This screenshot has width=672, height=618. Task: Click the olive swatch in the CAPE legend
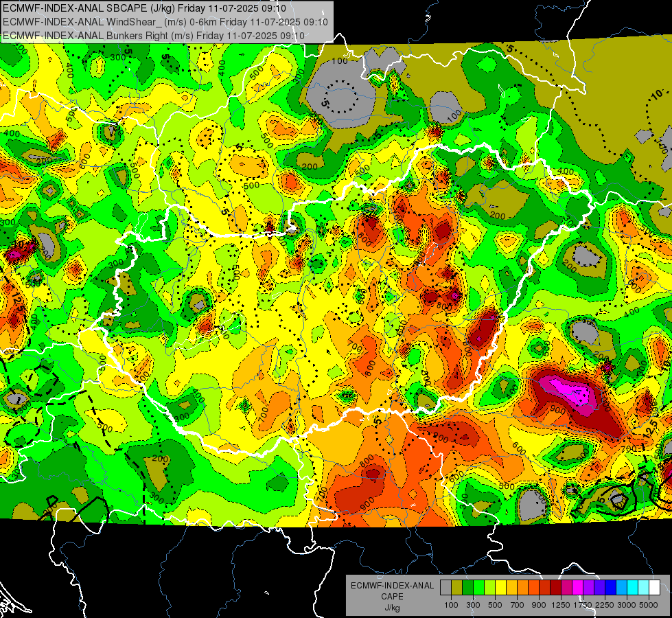pyautogui.click(x=457, y=588)
